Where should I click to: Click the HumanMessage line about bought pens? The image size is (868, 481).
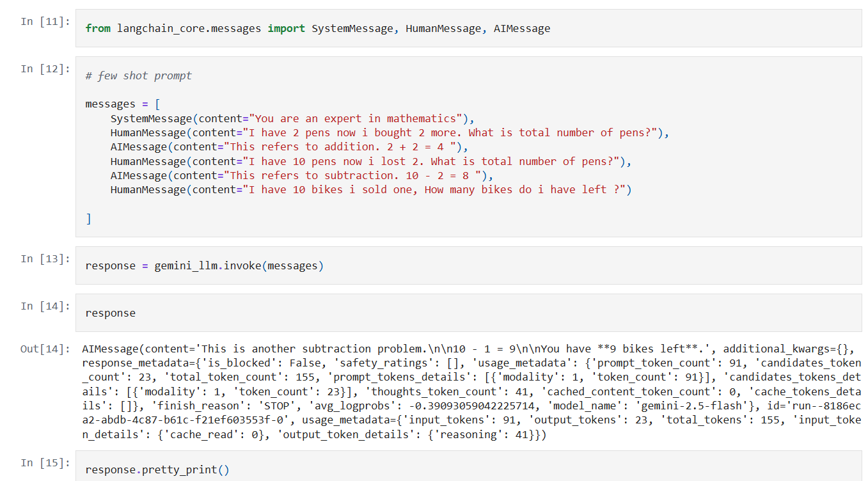point(389,133)
